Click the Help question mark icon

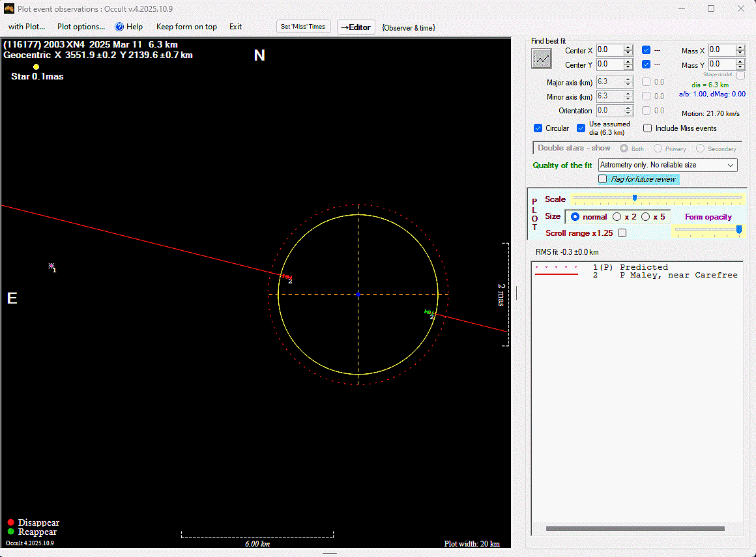click(x=119, y=27)
